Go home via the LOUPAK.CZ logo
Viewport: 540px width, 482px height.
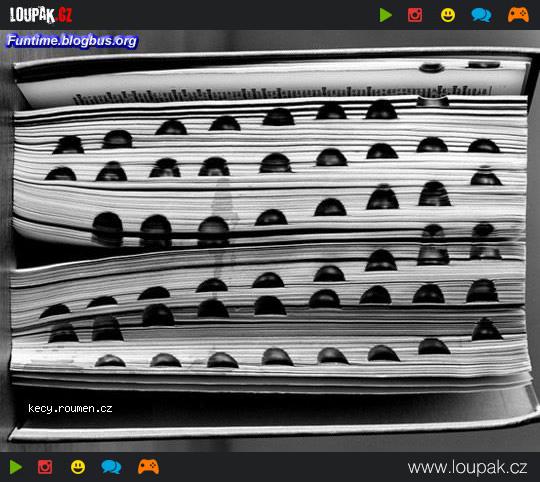(41, 15)
